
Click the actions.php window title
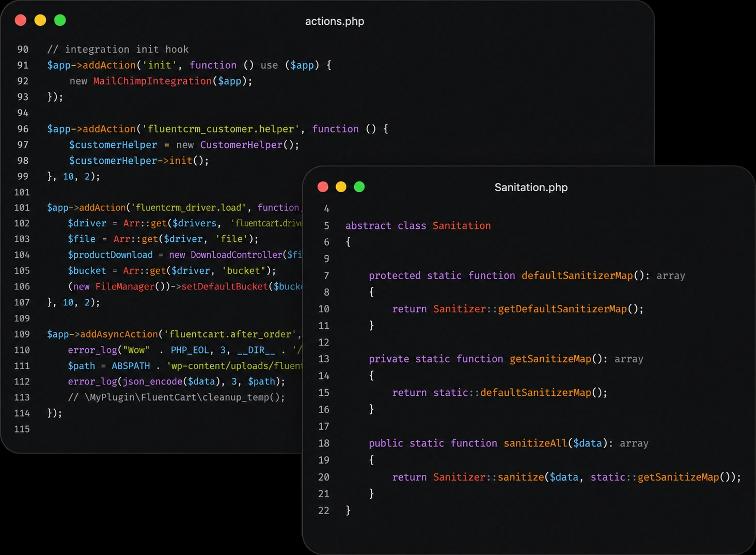(335, 21)
